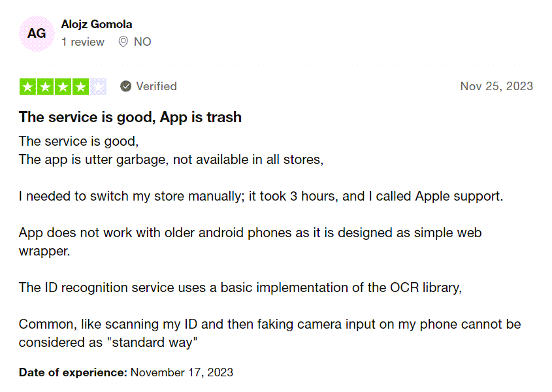The image size is (552, 392).
Task: Open reviewer name Alojz Gomola
Action: pos(97,24)
